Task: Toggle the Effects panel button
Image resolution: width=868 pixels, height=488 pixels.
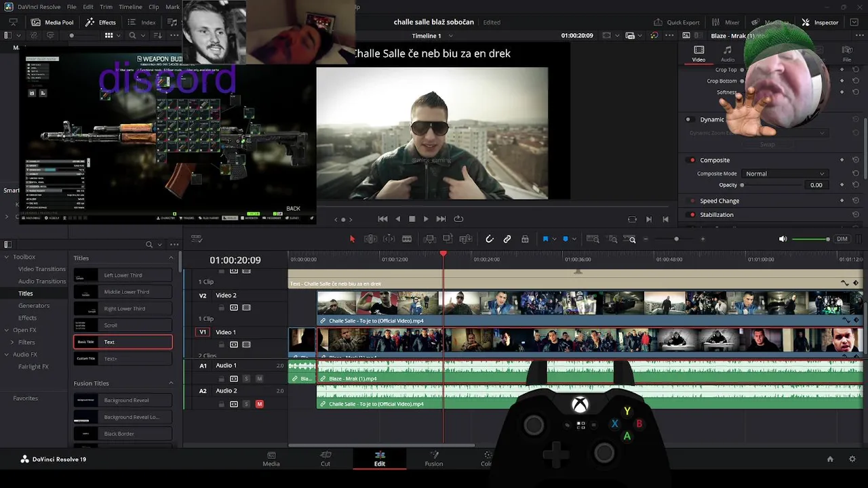Action: [x=100, y=22]
